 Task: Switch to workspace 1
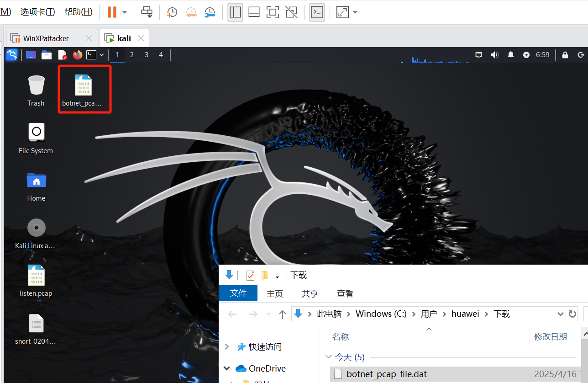click(x=117, y=55)
